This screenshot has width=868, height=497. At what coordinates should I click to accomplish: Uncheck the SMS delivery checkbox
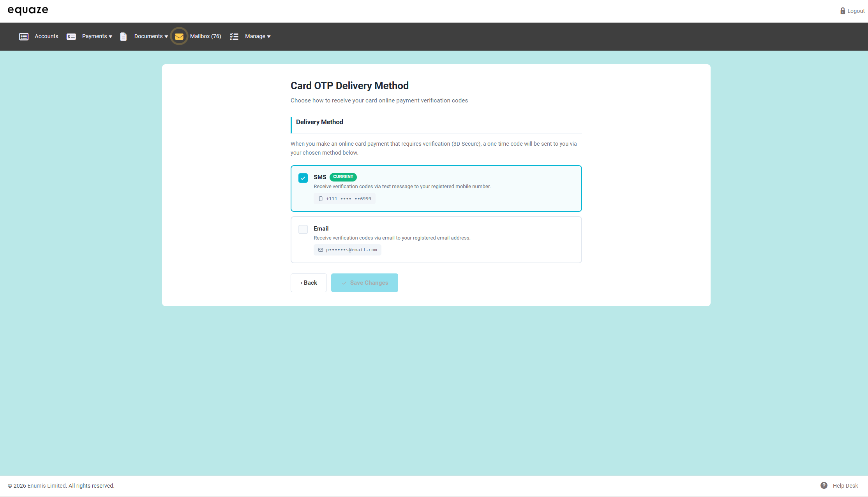pyautogui.click(x=303, y=178)
